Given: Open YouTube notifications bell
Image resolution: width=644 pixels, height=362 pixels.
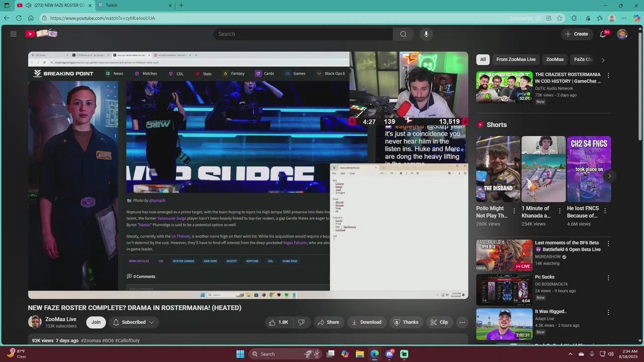Looking at the screenshot, I should [x=603, y=34].
